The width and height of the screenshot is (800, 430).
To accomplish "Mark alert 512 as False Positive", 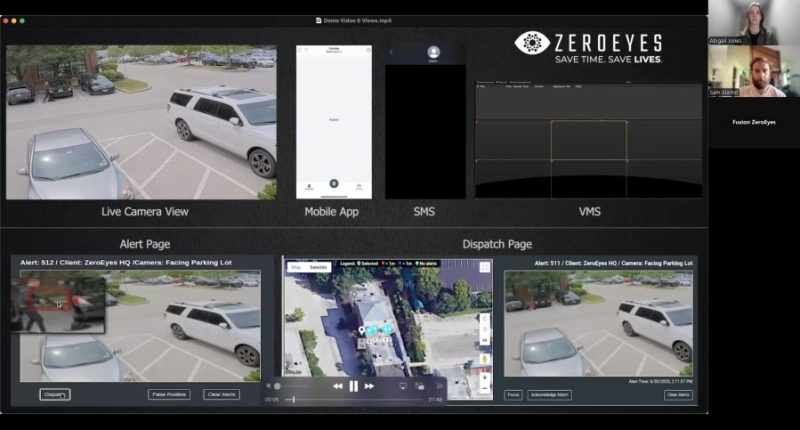I will [169, 394].
